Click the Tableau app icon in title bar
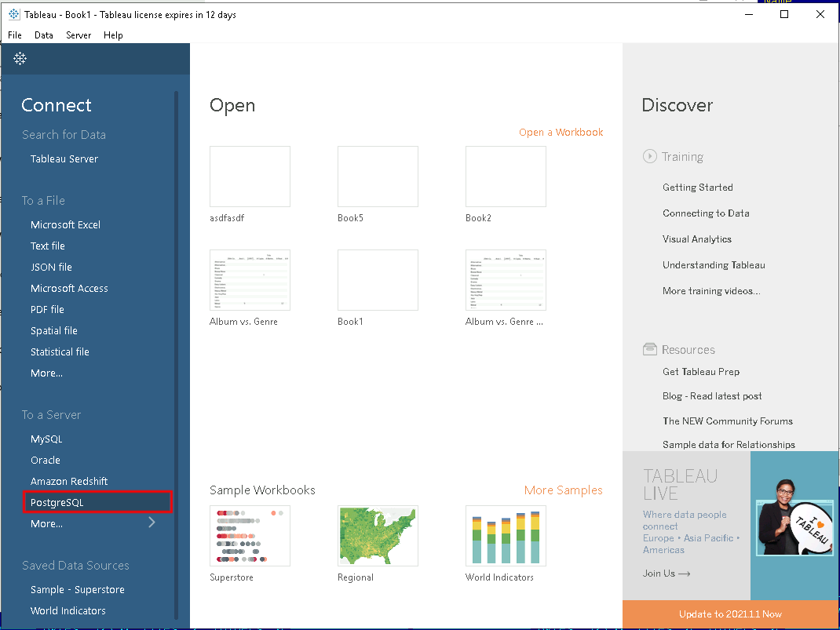 click(14, 14)
